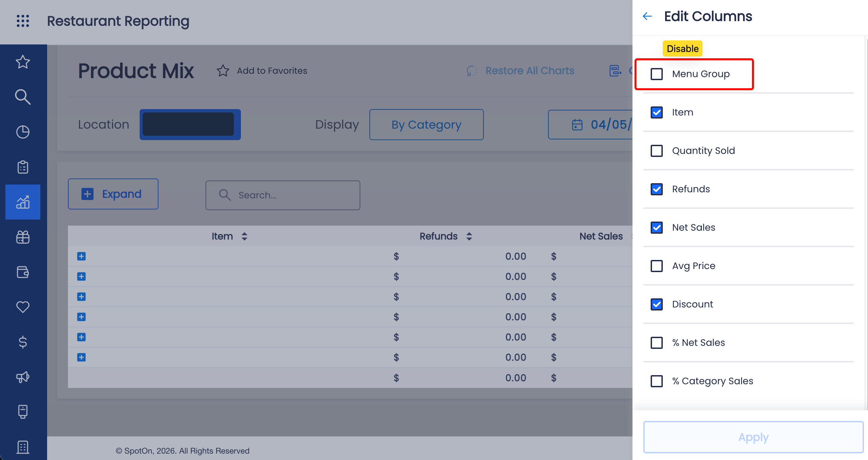This screenshot has width=868, height=460.
Task: Open the dollar sign sidebar icon
Action: tap(23, 342)
